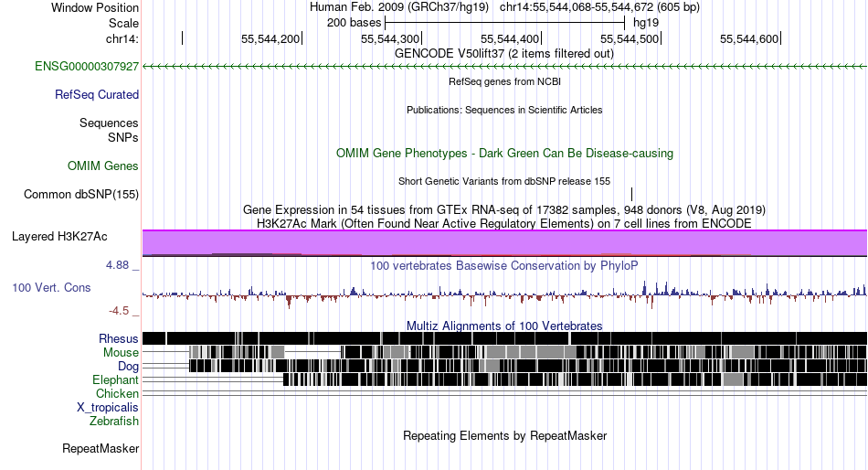This screenshot has width=868, height=470.
Task: Click the SNPs track label
Action: [123, 137]
